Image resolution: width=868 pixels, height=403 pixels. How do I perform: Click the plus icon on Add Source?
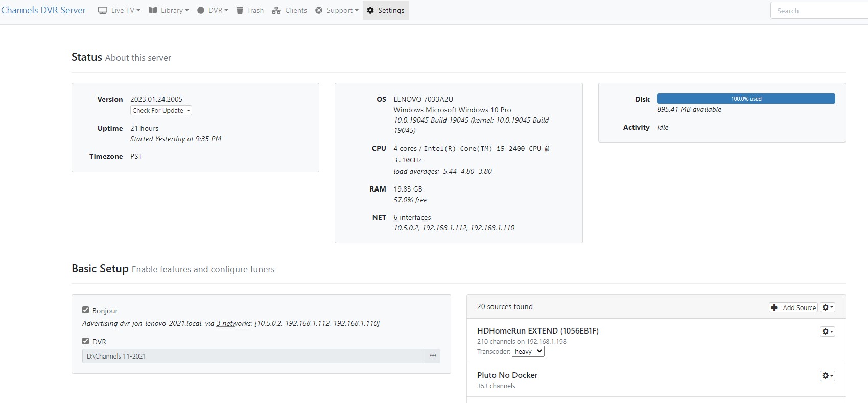pyautogui.click(x=775, y=307)
